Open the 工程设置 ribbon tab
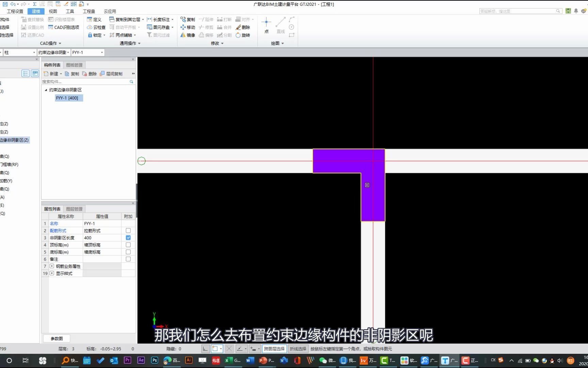Viewport: 588px width, 368px height. click(x=15, y=11)
